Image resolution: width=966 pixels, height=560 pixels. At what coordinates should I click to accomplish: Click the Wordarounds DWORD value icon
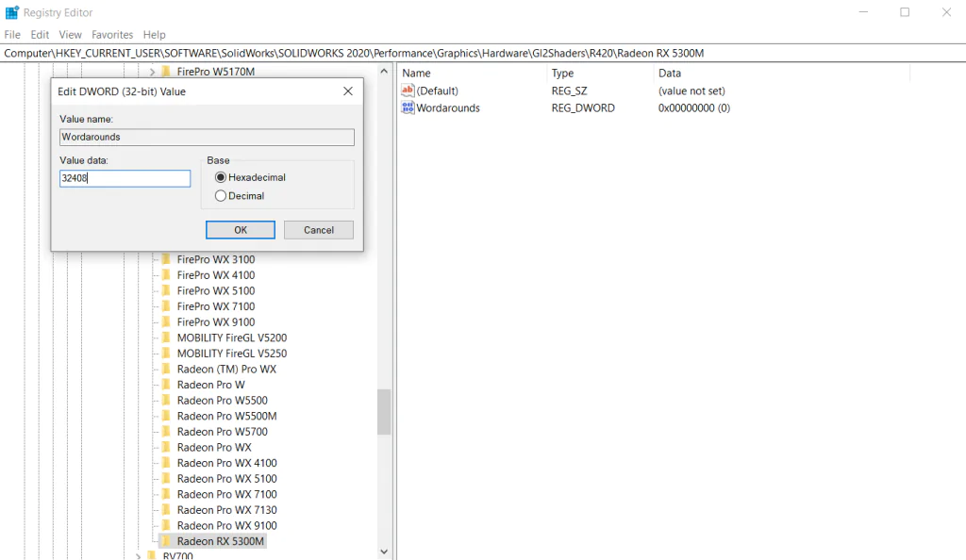pos(408,107)
